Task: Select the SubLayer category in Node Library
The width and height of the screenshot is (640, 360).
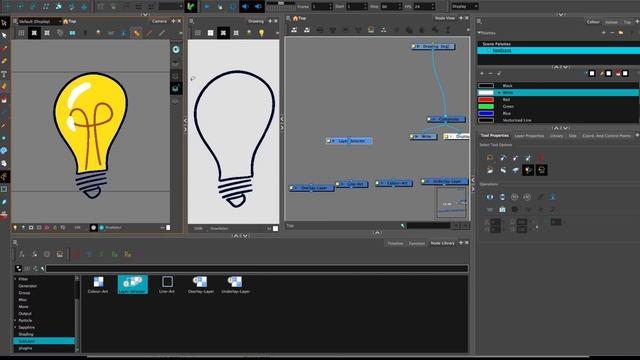Action: [44, 341]
